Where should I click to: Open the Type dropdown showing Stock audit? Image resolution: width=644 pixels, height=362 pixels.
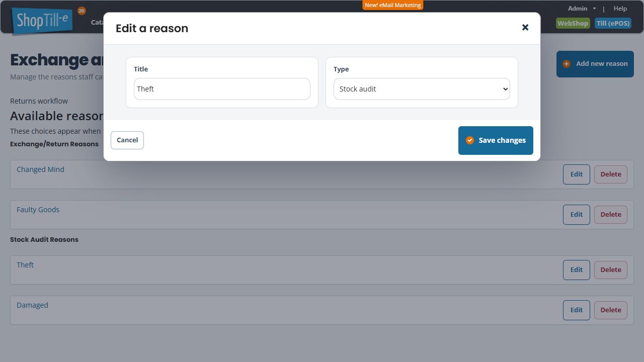coord(422,89)
